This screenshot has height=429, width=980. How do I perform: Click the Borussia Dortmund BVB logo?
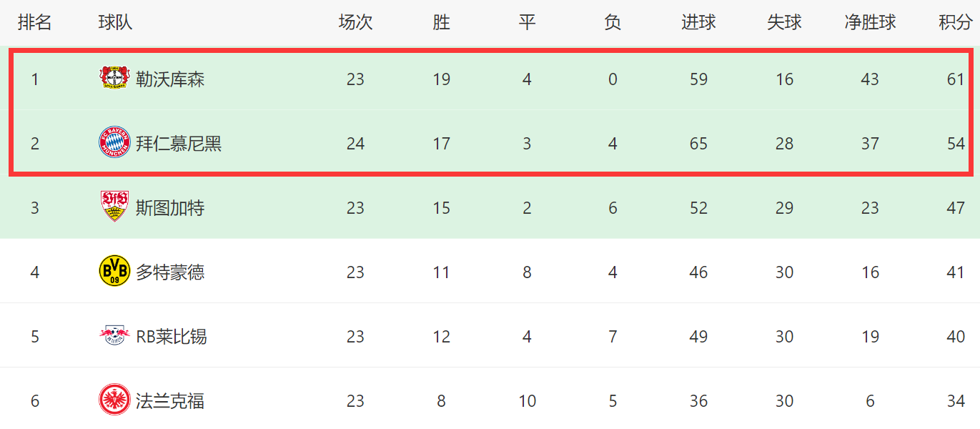114,271
